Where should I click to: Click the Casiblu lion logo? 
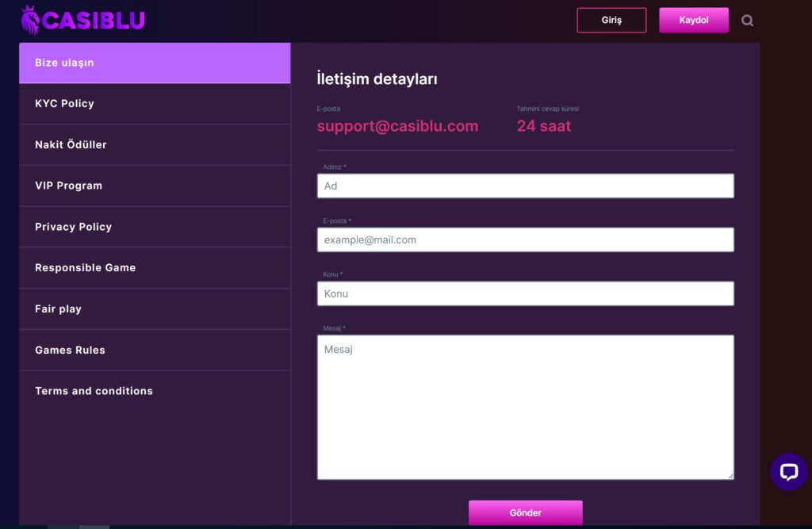click(82, 21)
